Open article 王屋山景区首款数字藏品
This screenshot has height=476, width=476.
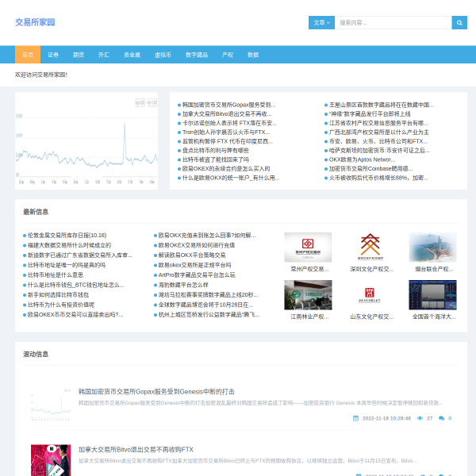[x=382, y=105]
